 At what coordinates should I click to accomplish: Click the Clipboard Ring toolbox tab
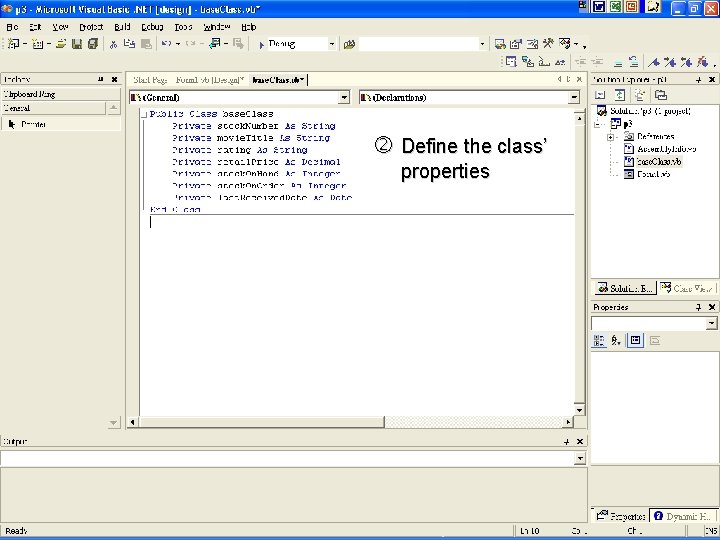pyautogui.click(x=60, y=94)
